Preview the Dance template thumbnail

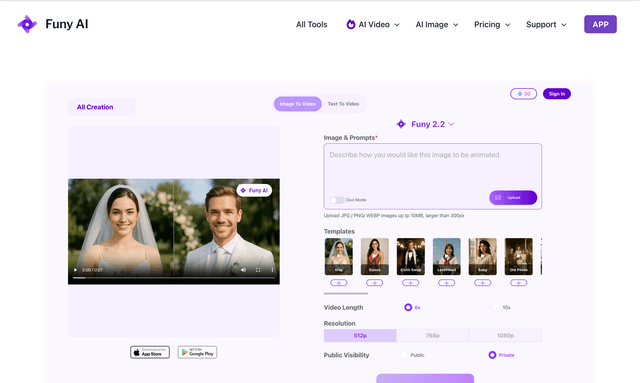(x=375, y=256)
